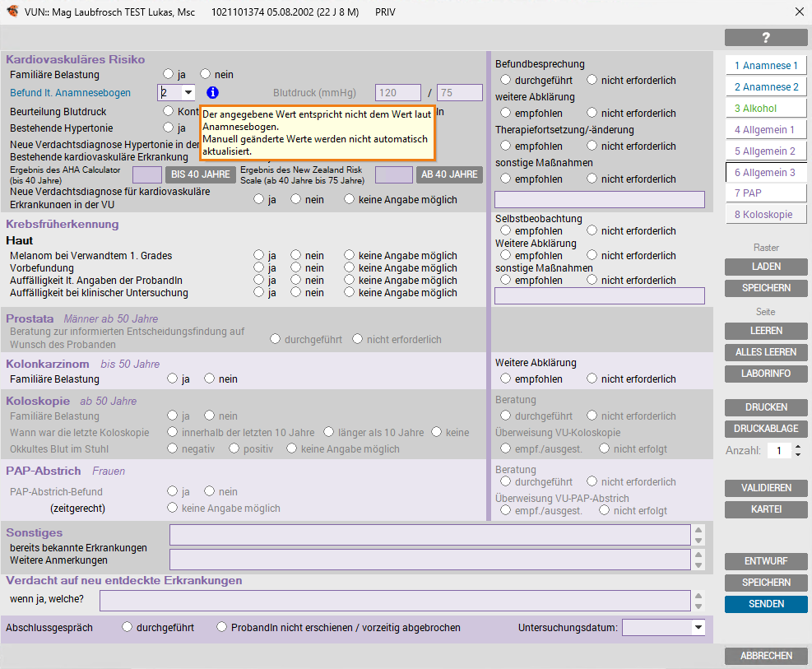This screenshot has height=669, width=812.
Task: Click the Anzahl number field
Action: (x=778, y=450)
